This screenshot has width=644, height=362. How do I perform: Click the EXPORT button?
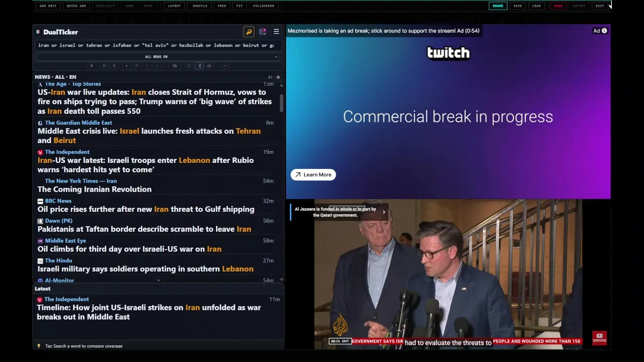coord(579,6)
